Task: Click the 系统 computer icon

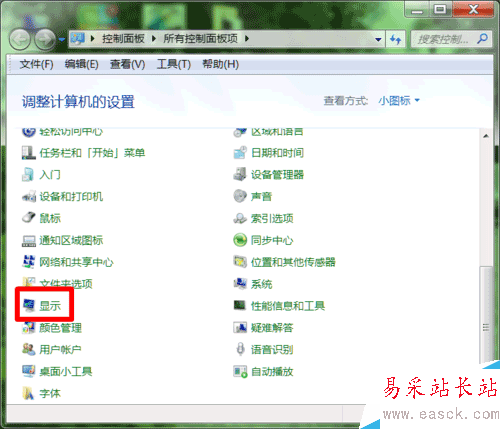Action: click(x=240, y=284)
